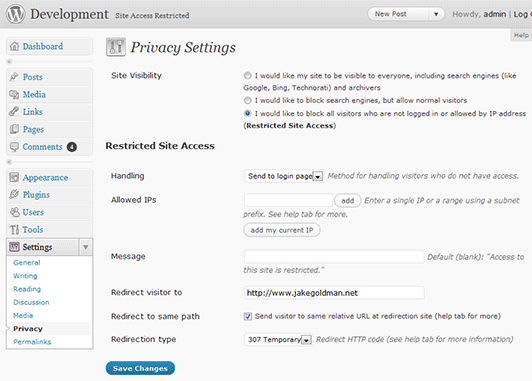Viewport: 532px width, 381px height.
Task: Click the Tools icon in sidebar
Action: pos(14,230)
